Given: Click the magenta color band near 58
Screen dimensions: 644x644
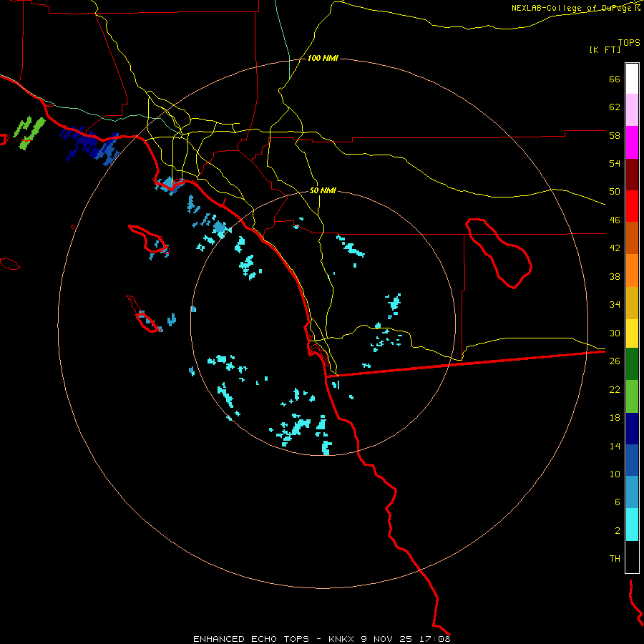Looking at the screenshot, I should pyautogui.click(x=632, y=142).
